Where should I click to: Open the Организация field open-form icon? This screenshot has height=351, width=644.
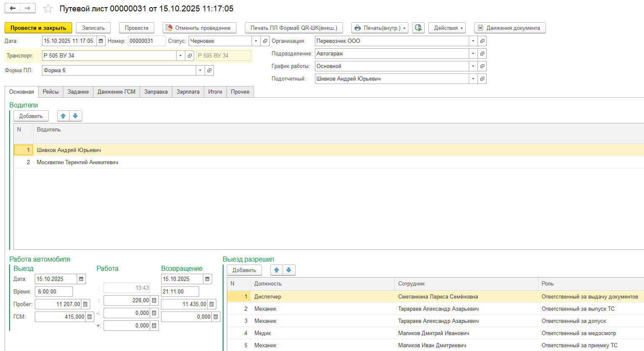(x=483, y=41)
